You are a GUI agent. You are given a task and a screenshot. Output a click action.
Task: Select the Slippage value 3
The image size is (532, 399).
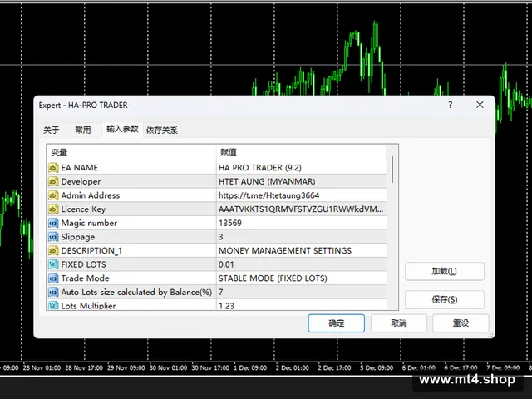pos(302,237)
